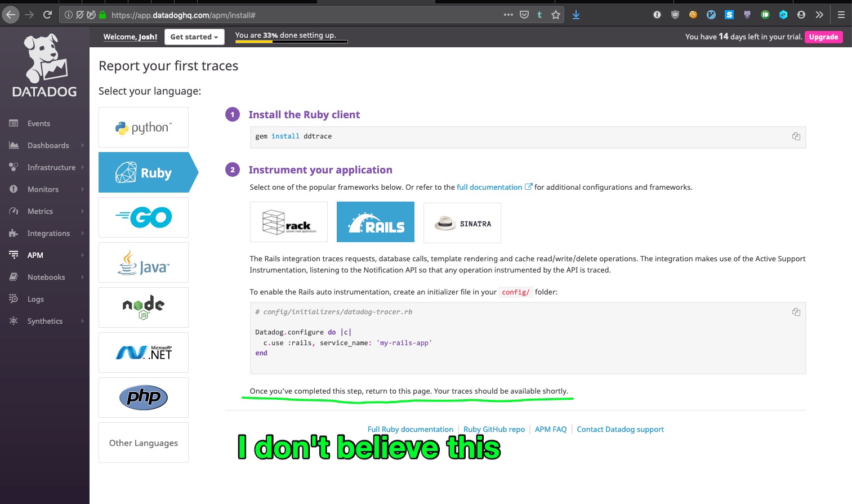The width and height of the screenshot is (852, 504).
Task: Select the Ruby language tile
Action: point(148,172)
